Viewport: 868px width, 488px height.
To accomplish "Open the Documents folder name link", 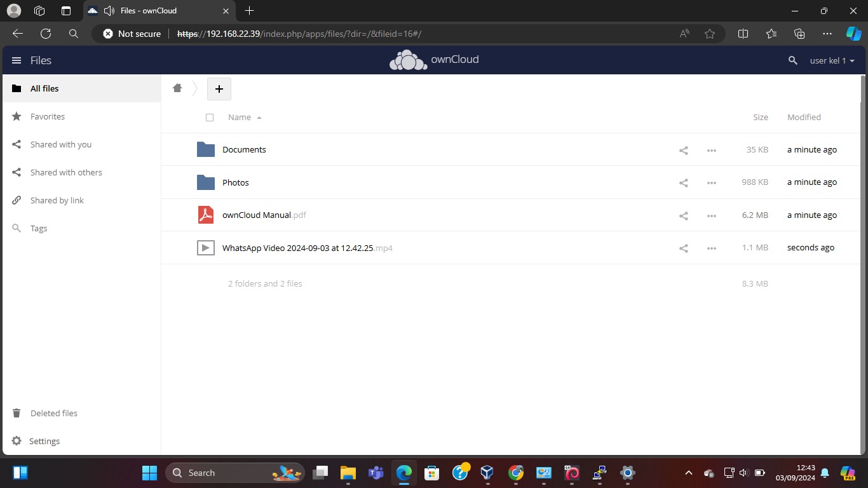I will click(x=244, y=149).
